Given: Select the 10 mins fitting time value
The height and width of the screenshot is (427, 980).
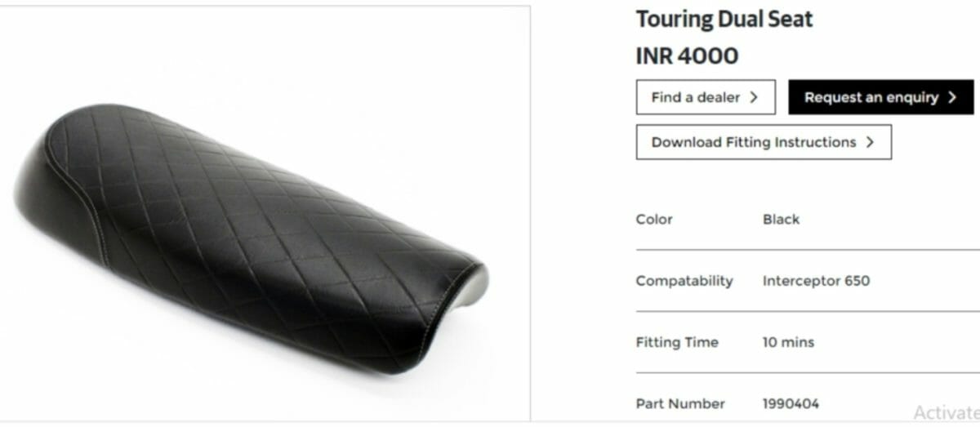Looking at the screenshot, I should [x=788, y=342].
